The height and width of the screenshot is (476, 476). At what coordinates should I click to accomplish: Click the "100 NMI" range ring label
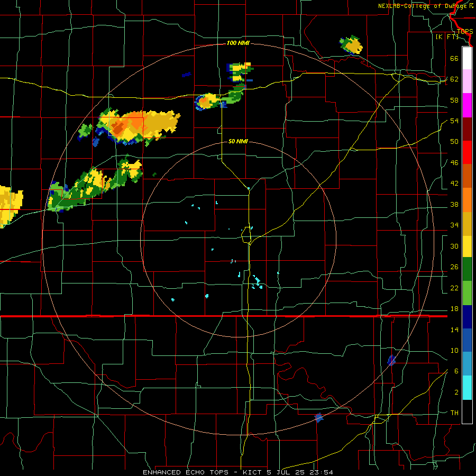[x=238, y=43]
